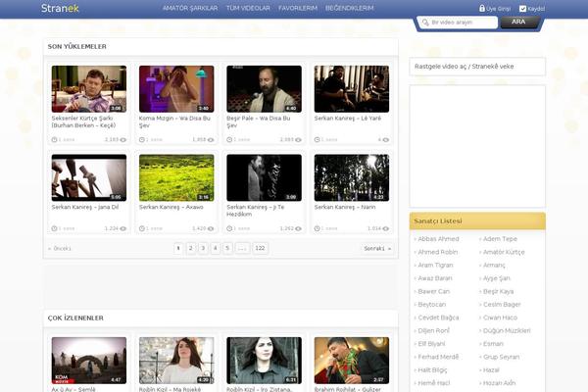Go to pagination page 3
Viewport: 588px width, 392px height.
click(203, 248)
